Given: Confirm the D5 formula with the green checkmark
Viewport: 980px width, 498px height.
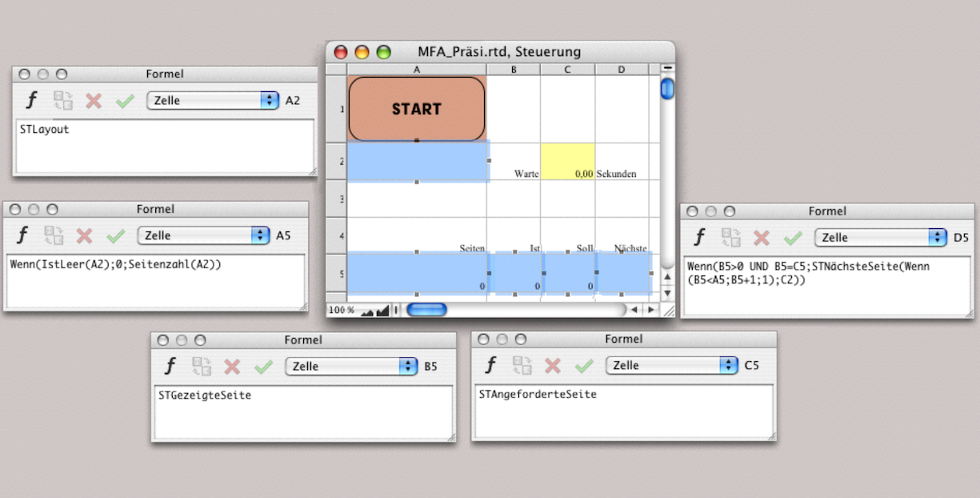Looking at the screenshot, I should [793, 237].
